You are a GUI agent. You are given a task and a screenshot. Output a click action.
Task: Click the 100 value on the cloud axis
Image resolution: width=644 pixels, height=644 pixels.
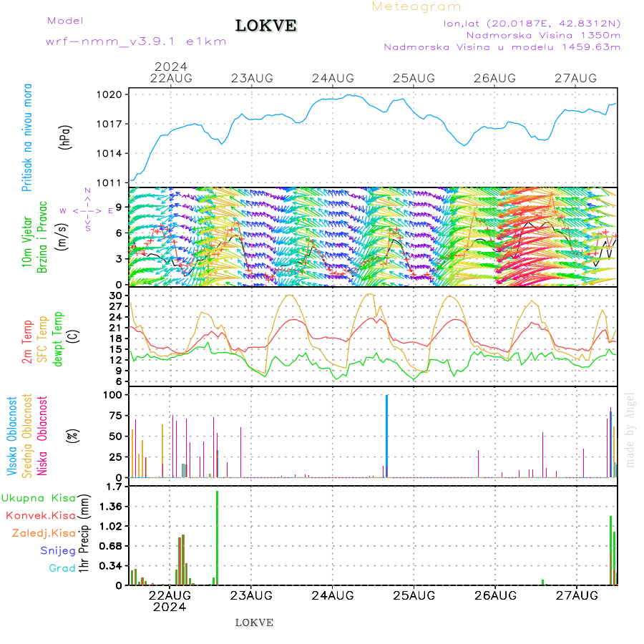click(112, 395)
